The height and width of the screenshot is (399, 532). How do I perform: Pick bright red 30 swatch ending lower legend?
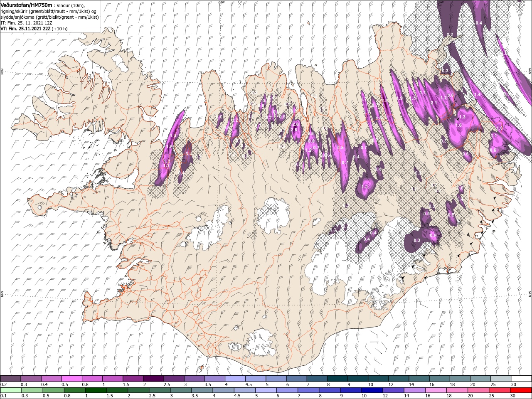pyautogui.click(x=521, y=390)
